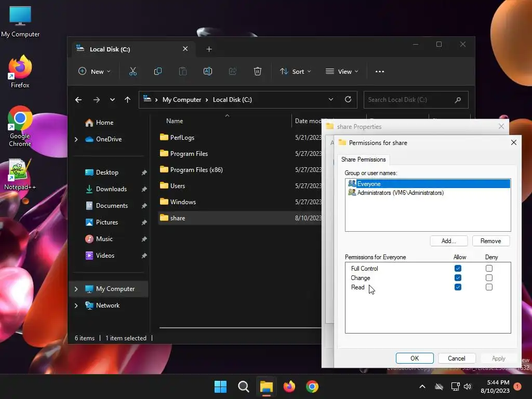Open Google Chrome desktop shortcut
Screen dimensions: 532x399
pos(20,126)
